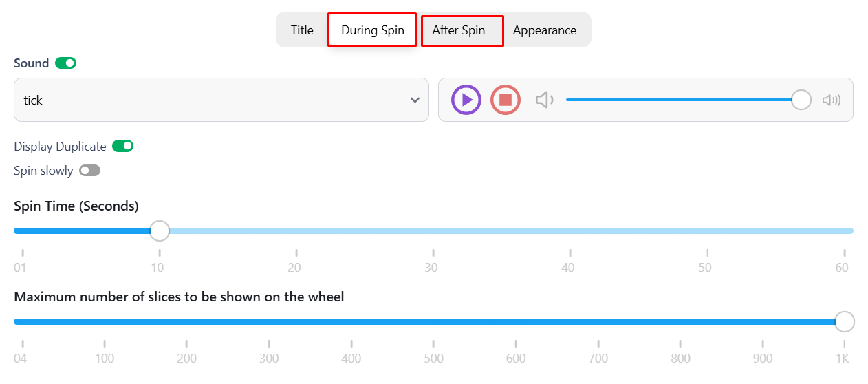
Task: Click the chevron arrow in sound selector
Action: 415,100
